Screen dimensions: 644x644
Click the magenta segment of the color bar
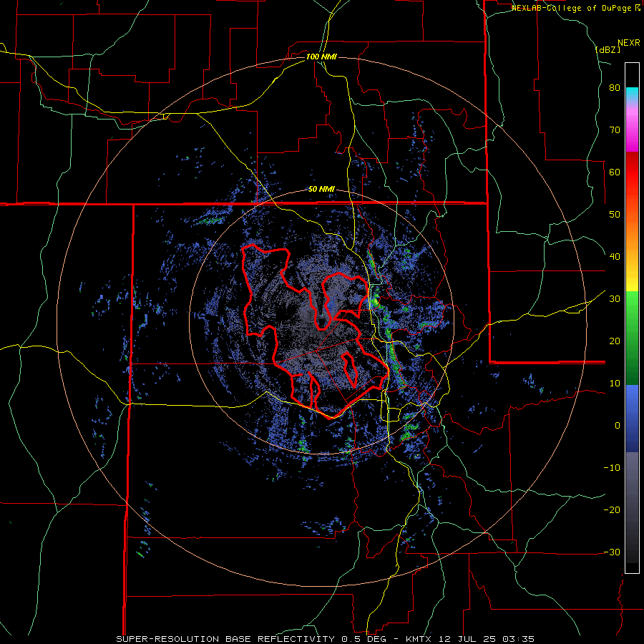click(632, 132)
